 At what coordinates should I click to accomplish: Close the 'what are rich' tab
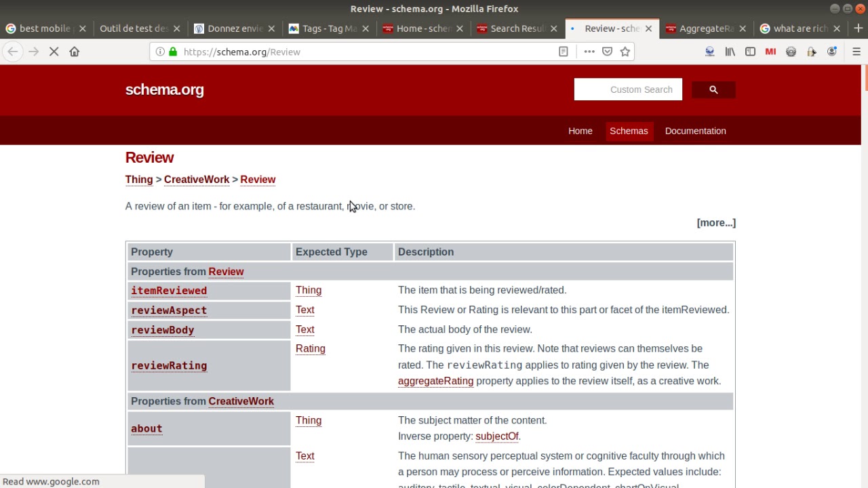837,28
